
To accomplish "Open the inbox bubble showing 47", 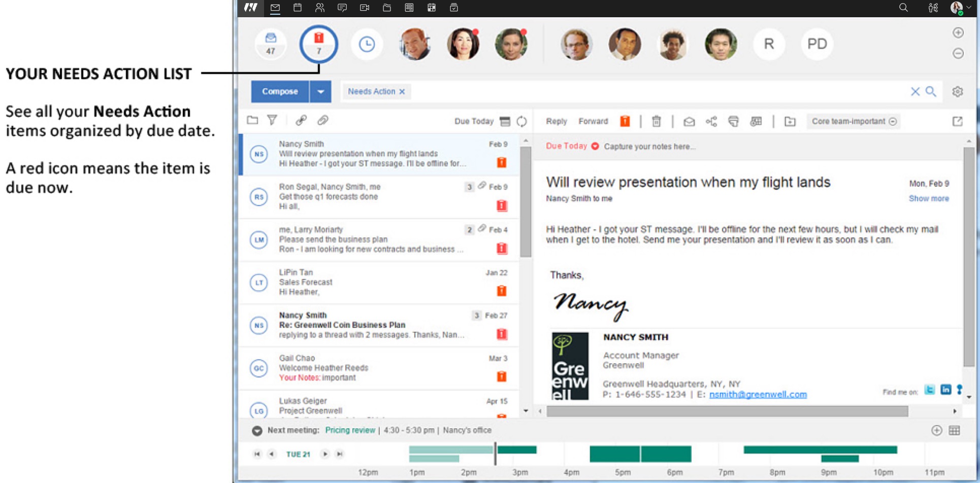I will pos(271,44).
